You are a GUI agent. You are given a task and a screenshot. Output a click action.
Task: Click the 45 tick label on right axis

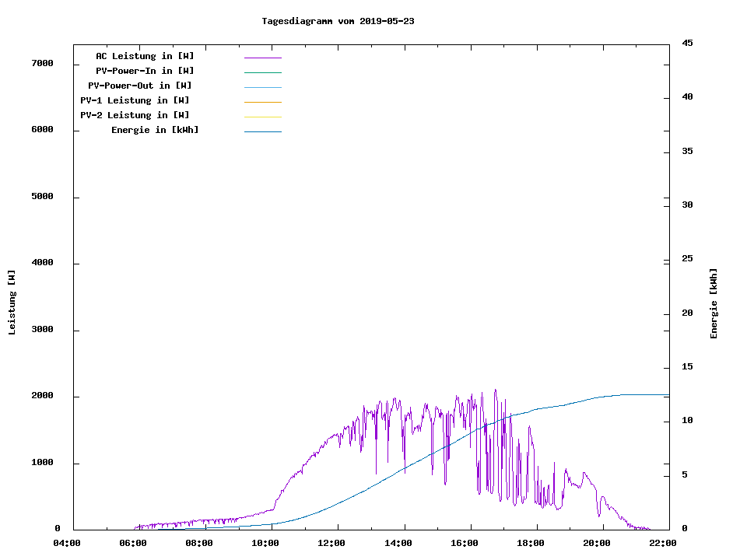tap(687, 43)
